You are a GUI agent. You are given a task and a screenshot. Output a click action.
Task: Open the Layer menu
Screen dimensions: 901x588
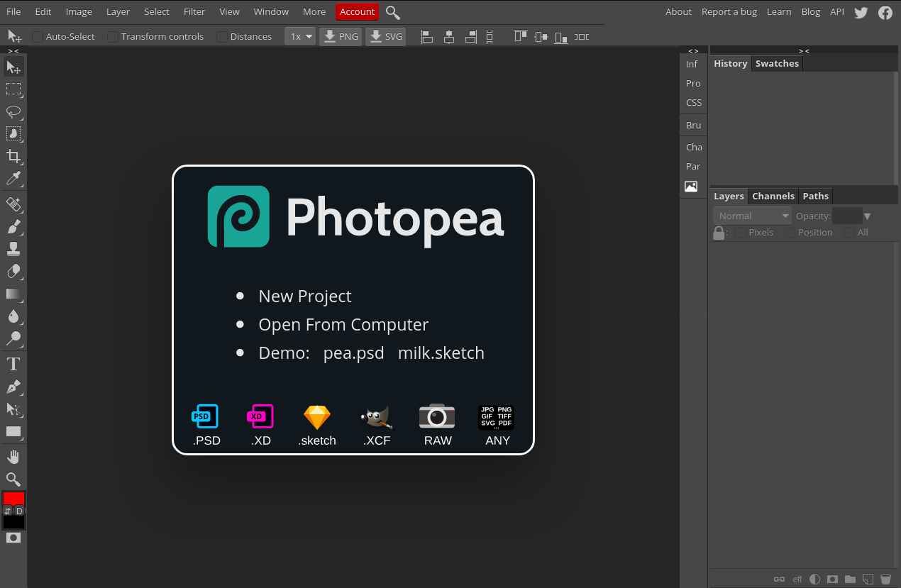[x=118, y=12]
